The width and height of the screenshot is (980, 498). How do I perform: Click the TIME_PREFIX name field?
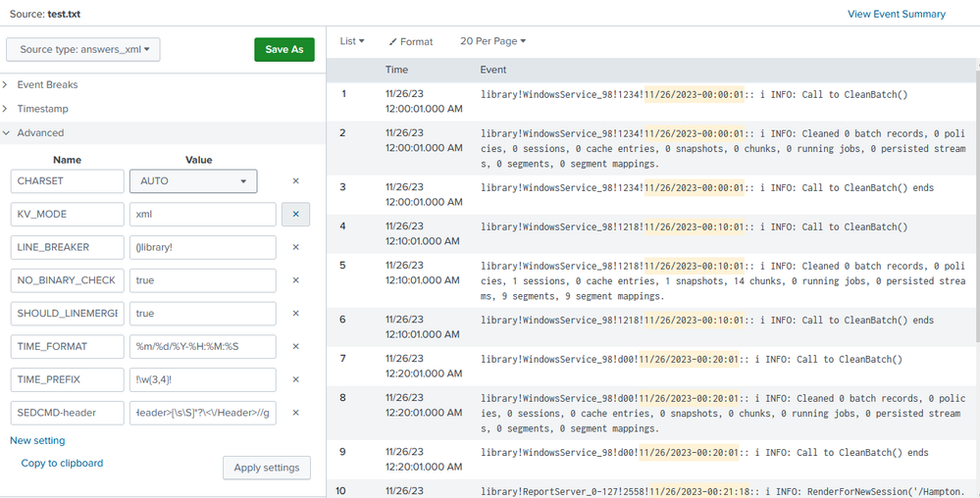point(68,380)
